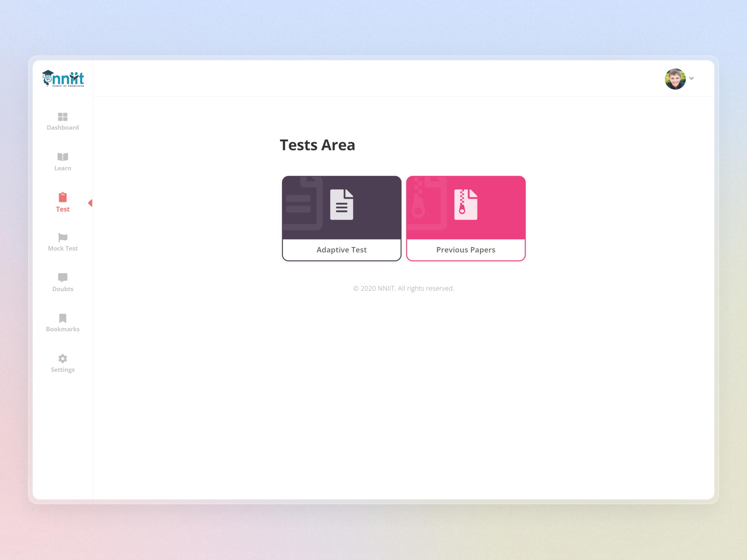
Task: Click the Tests Area heading
Action: [x=317, y=145]
